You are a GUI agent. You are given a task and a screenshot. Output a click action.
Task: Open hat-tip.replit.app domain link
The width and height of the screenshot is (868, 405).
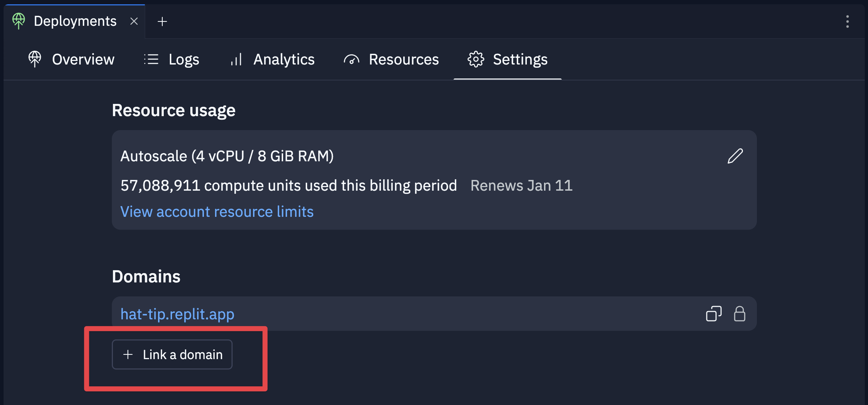point(177,314)
